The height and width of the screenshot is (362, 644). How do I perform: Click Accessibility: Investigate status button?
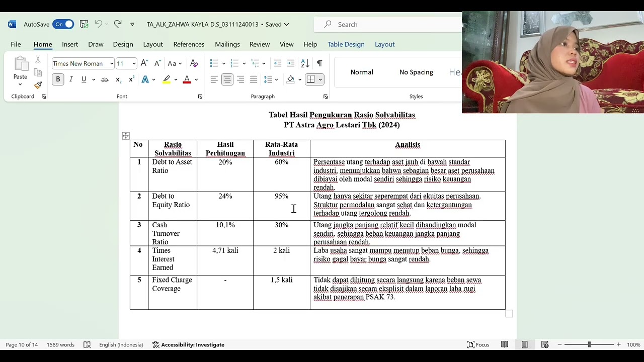(188, 344)
